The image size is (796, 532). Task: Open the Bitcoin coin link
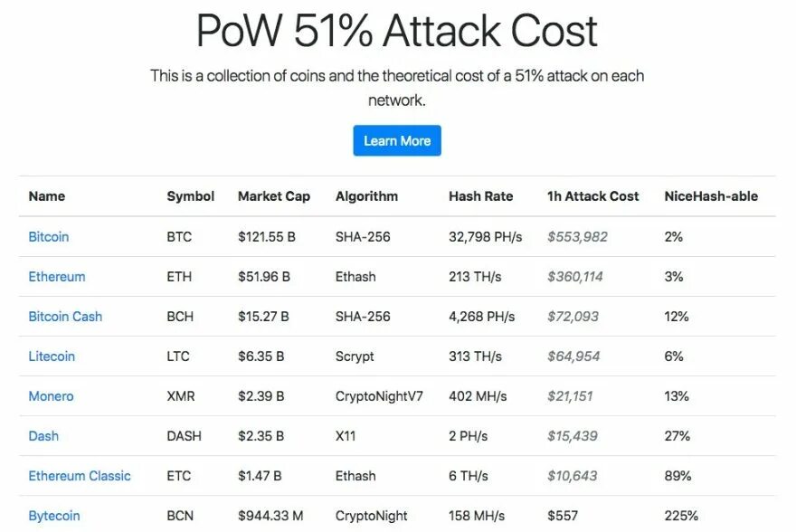(49, 236)
